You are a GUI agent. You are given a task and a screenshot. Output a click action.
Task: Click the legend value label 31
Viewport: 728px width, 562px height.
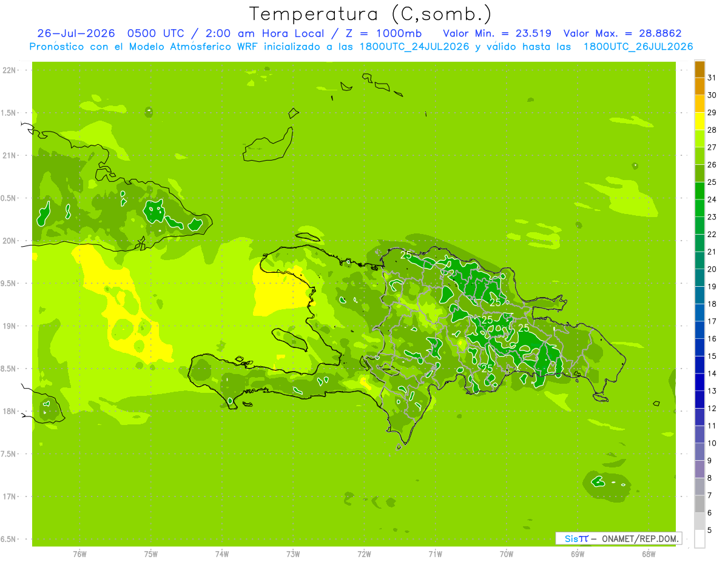[x=712, y=78]
